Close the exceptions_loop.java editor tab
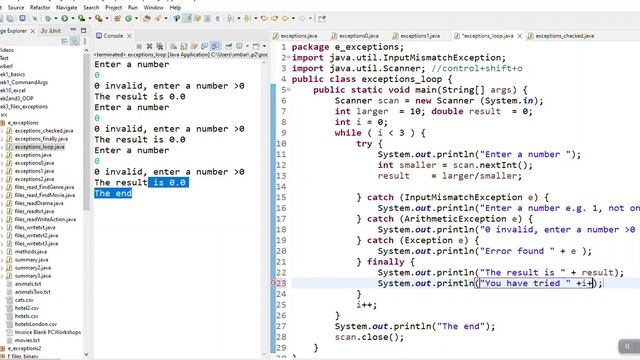The height and width of the screenshot is (360, 640). (520, 36)
